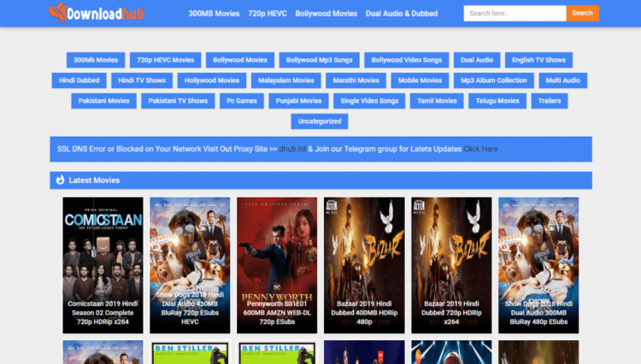Open the Mp3 Album Collection category
641x364 pixels.
[x=494, y=80]
